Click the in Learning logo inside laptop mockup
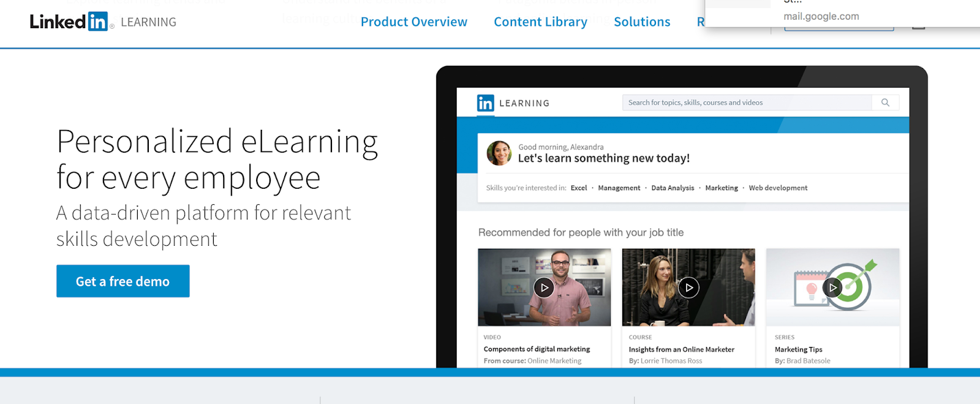The height and width of the screenshot is (404, 980). 513,103
